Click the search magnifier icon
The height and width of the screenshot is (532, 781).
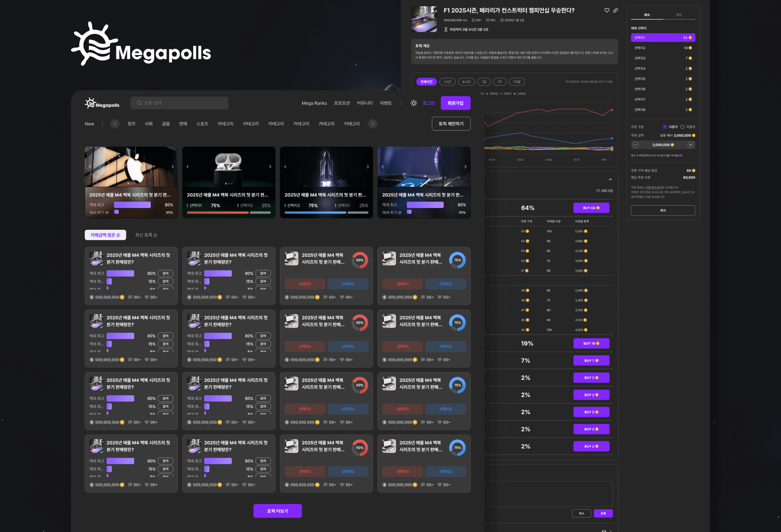coord(139,103)
